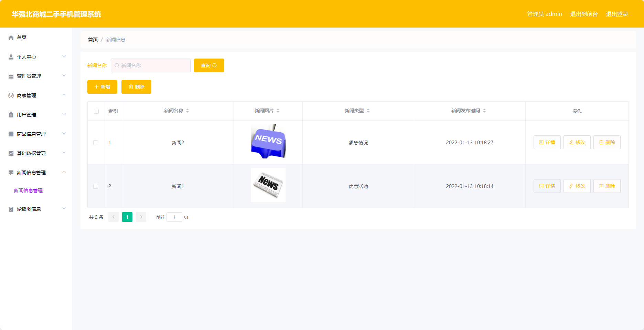Click the 查询 search button
The height and width of the screenshot is (330, 644).
point(209,65)
